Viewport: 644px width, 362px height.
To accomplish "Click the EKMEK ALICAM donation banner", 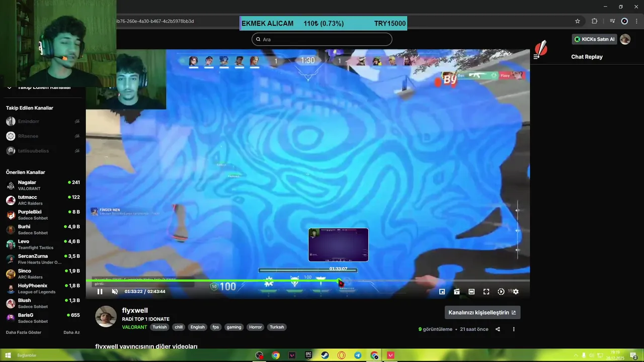I will coord(324,23).
